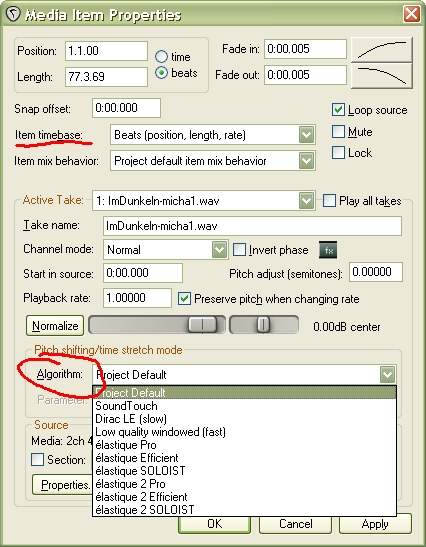
Task: Click the Normalize button
Action: pyautogui.click(x=55, y=326)
